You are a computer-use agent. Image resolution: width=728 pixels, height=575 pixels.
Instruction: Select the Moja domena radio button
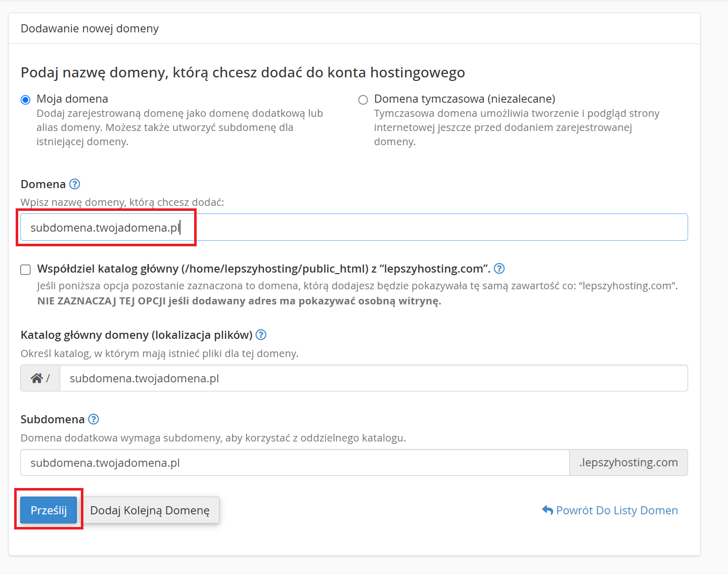click(25, 100)
